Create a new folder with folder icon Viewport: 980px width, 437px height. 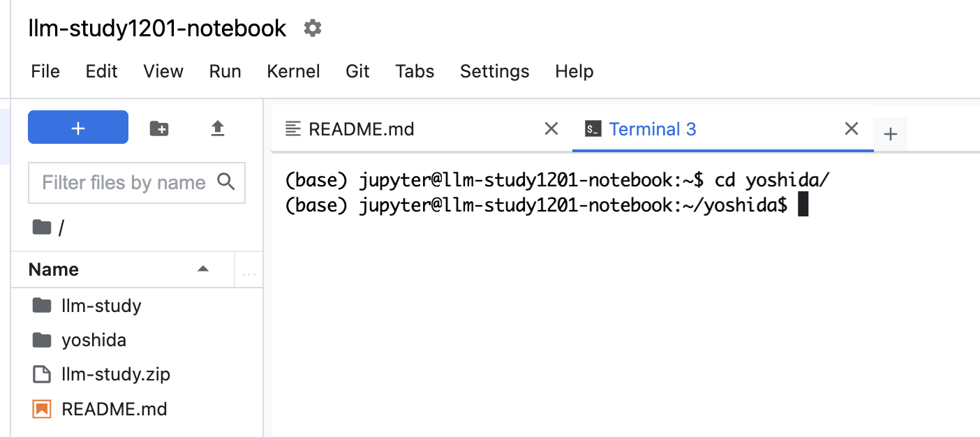159,128
